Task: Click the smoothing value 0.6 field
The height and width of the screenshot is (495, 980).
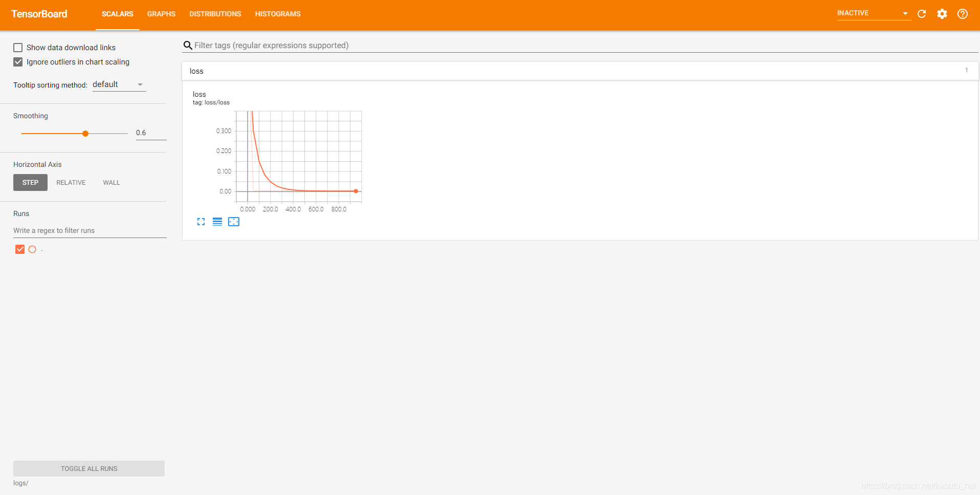Action: point(151,133)
